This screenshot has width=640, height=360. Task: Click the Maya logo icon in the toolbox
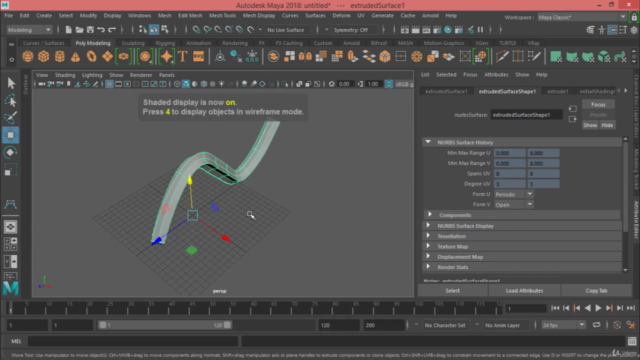click(11, 288)
